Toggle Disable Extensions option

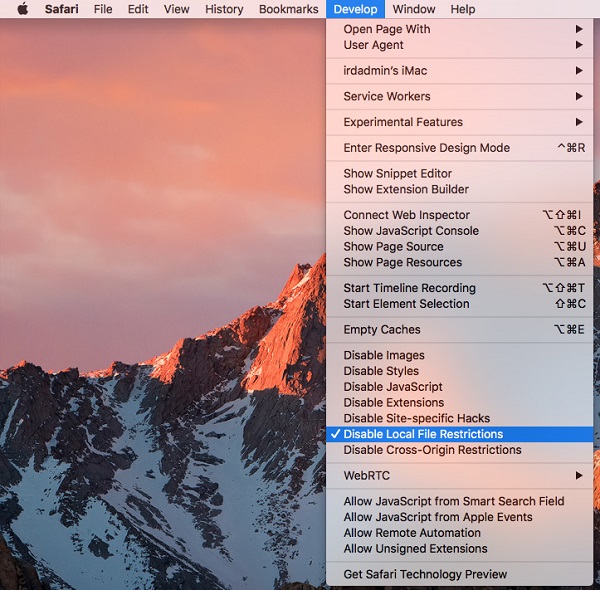[x=460, y=403]
